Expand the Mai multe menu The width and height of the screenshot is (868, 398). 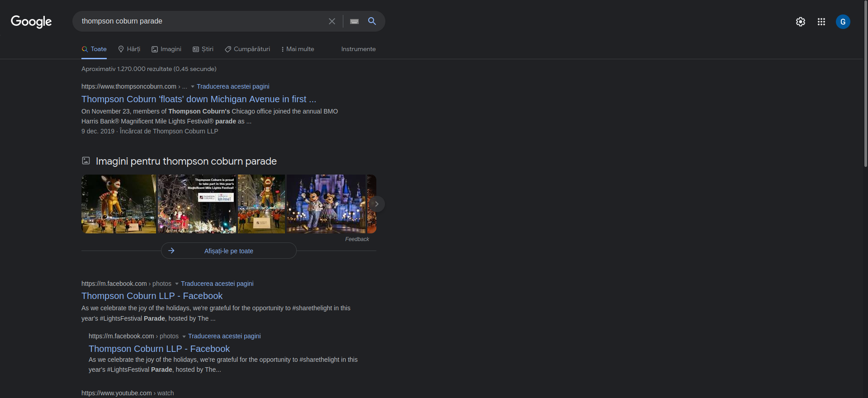298,49
